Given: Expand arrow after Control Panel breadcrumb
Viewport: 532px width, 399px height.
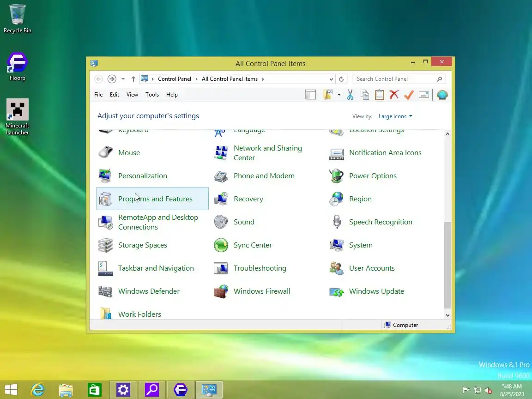Looking at the screenshot, I should [196, 79].
